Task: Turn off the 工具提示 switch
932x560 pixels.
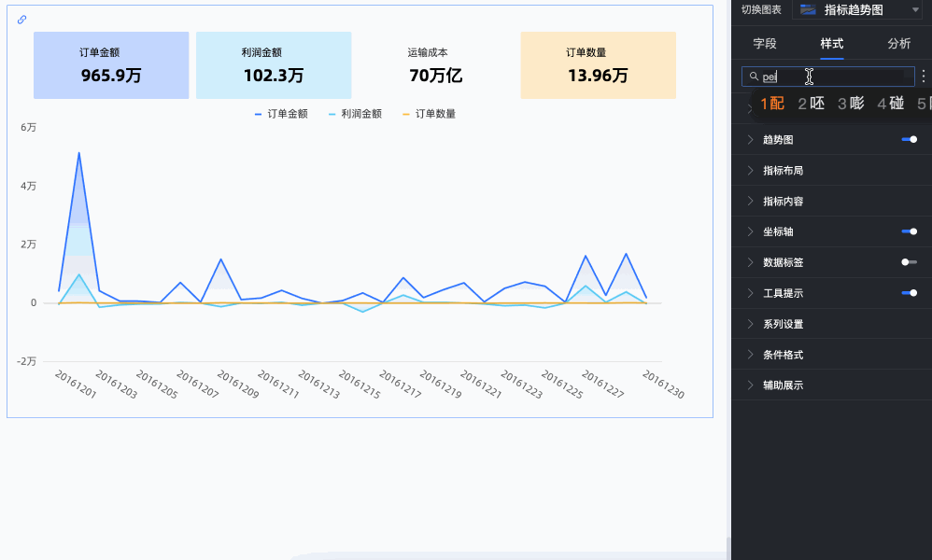Action: pyautogui.click(x=909, y=293)
